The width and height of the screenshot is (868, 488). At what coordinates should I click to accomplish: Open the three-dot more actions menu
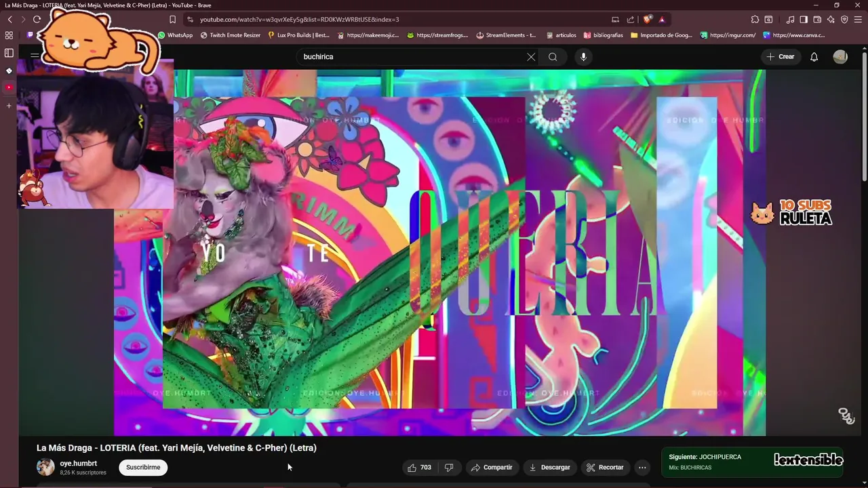pos(642,467)
